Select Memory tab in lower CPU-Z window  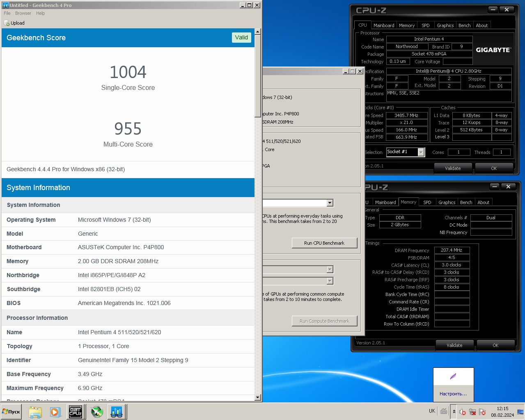point(408,202)
